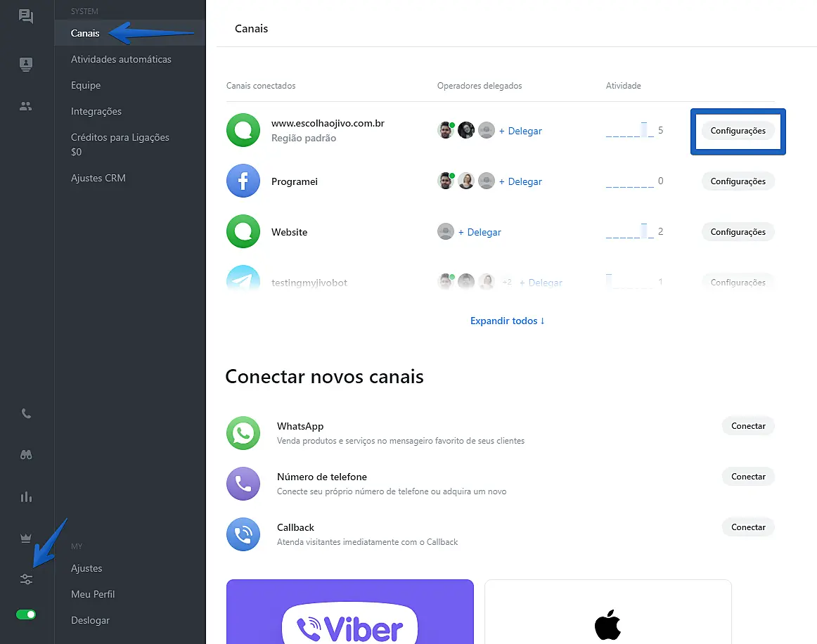Select Canais in the system menu

pyautogui.click(x=130, y=33)
